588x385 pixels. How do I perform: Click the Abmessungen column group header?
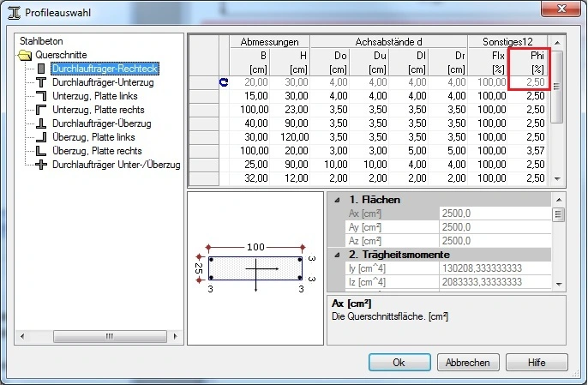(x=270, y=42)
